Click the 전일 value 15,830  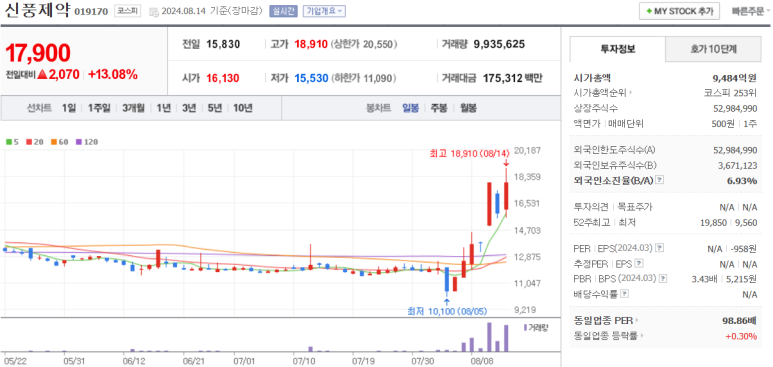pos(223,44)
